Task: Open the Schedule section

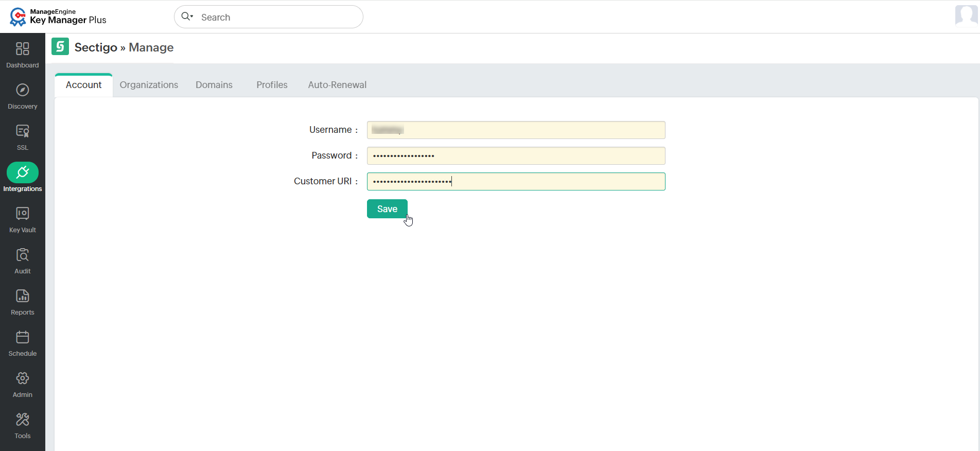Action: [23, 343]
